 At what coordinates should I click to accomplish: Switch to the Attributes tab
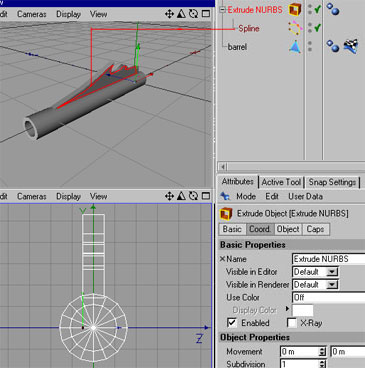(238, 182)
